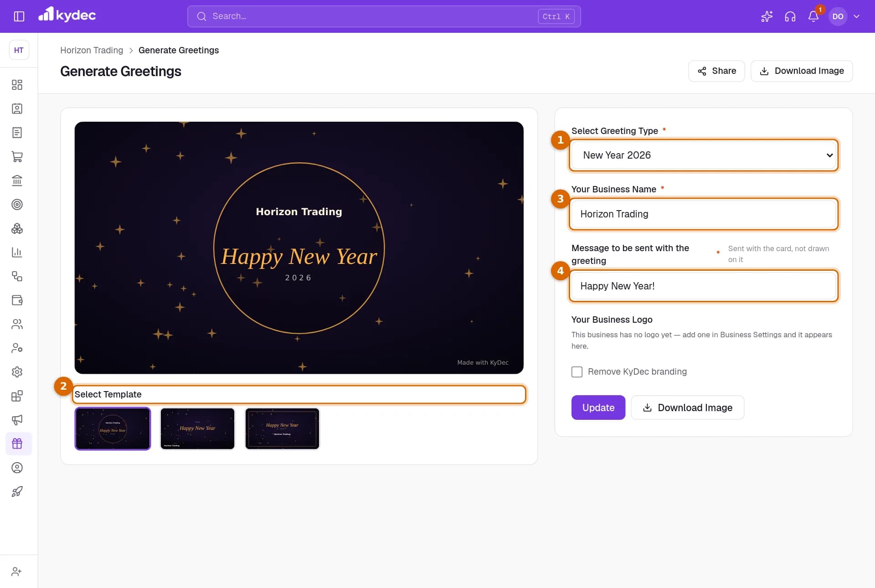Open the Select Greeting Type dropdown
The height and width of the screenshot is (588, 875).
pos(704,155)
